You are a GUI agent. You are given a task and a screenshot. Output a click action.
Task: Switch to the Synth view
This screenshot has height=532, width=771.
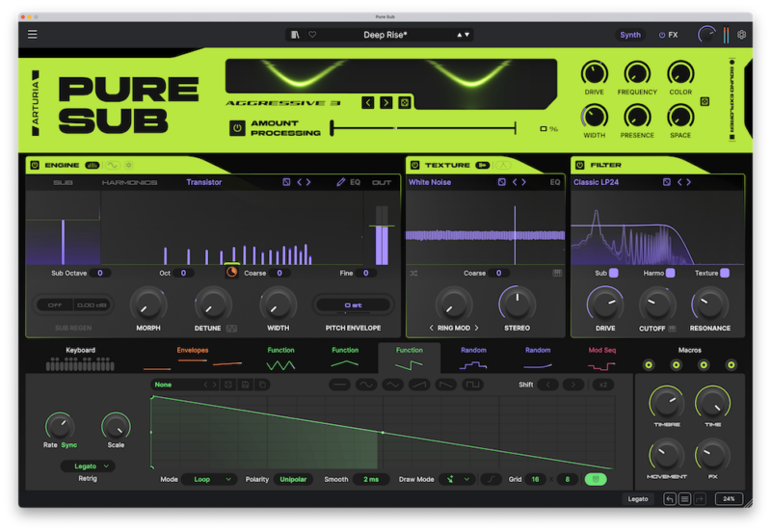[x=630, y=35]
